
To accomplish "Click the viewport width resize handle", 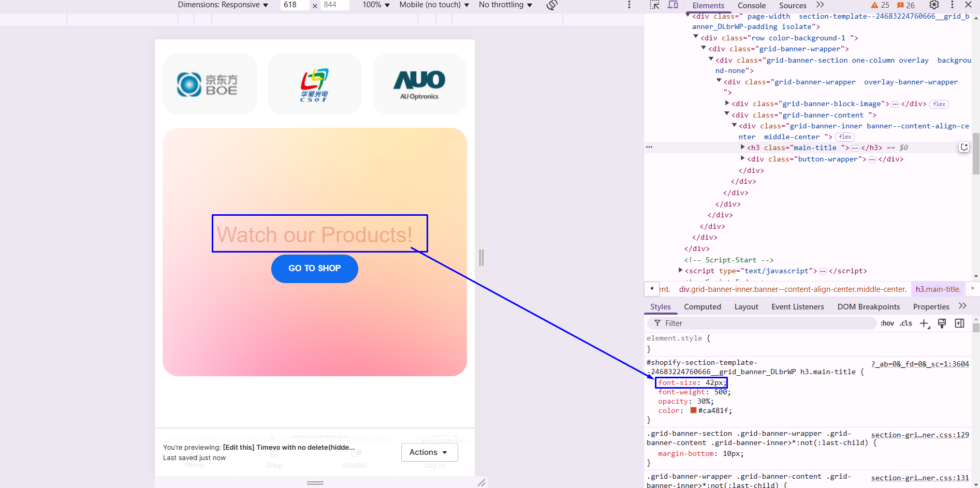I will pyautogui.click(x=481, y=258).
